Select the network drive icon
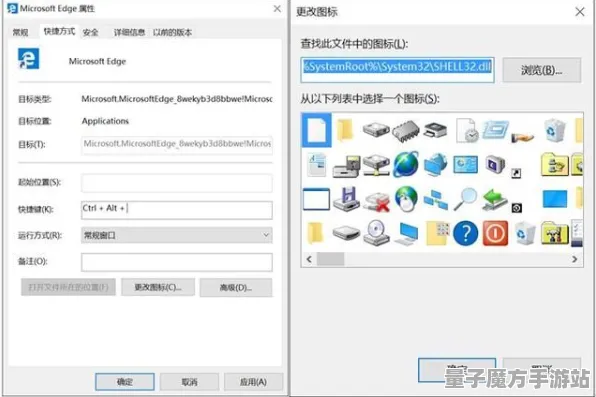This screenshot has width=596, height=397. click(376, 165)
